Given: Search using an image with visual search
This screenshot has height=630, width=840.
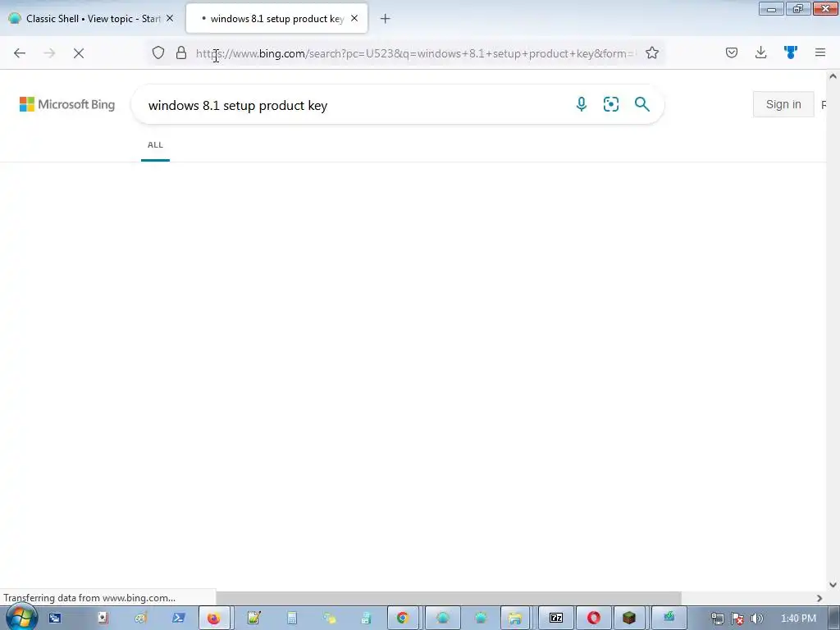Looking at the screenshot, I should pyautogui.click(x=610, y=104).
